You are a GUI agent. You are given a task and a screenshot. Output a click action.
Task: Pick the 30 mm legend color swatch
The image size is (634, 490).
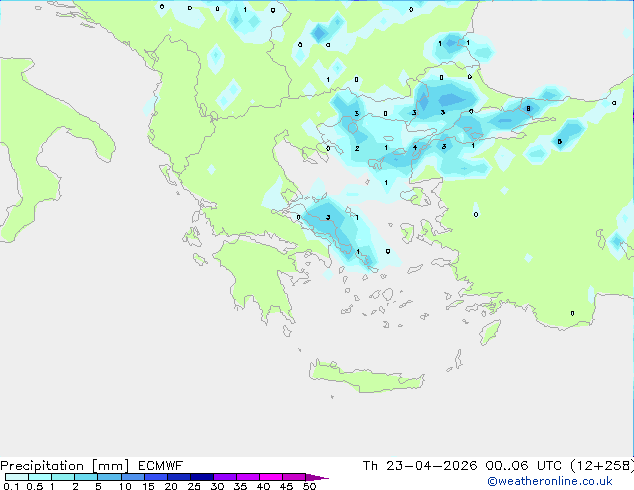click(x=225, y=477)
